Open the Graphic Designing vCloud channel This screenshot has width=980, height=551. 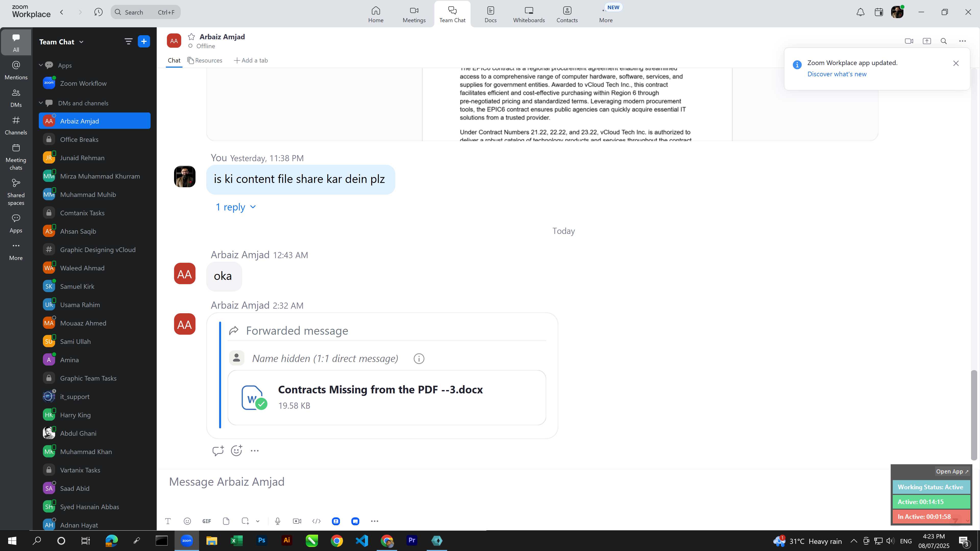pyautogui.click(x=94, y=249)
